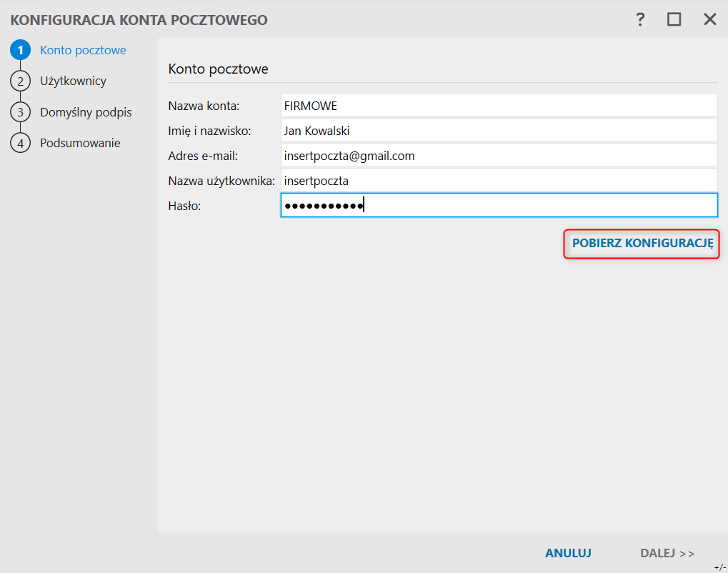The width and height of the screenshot is (728, 573).
Task: Open the help question mark icon
Action: (x=640, y=19)
